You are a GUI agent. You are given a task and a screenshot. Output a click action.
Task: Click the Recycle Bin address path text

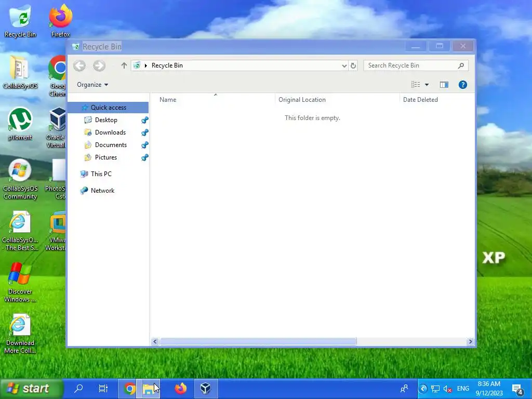click(x=167, y=65)
